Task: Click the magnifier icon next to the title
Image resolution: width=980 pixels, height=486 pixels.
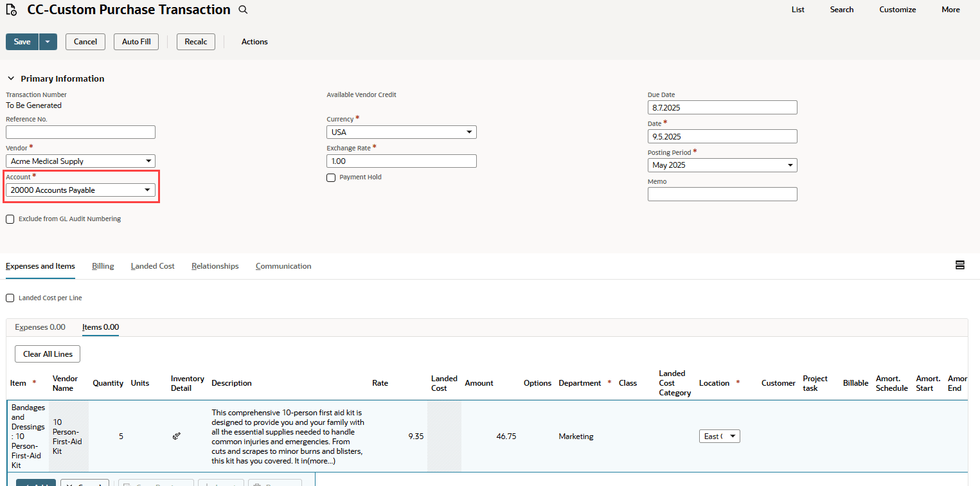Action: (x=243, y=10)
